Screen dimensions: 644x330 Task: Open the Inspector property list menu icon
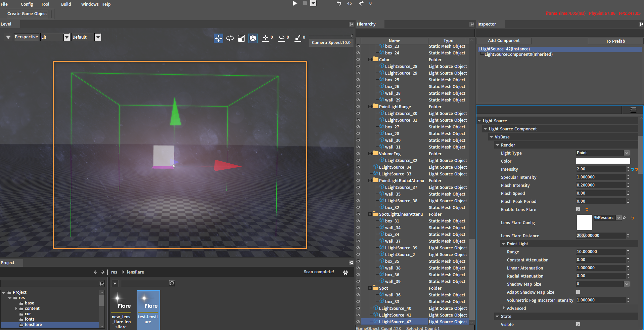pos(633,110)
